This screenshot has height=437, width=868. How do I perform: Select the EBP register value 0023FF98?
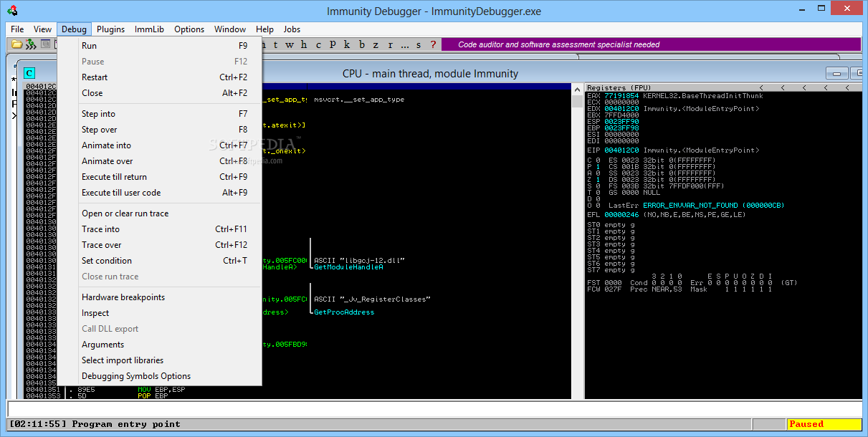(x=621, y=128)
